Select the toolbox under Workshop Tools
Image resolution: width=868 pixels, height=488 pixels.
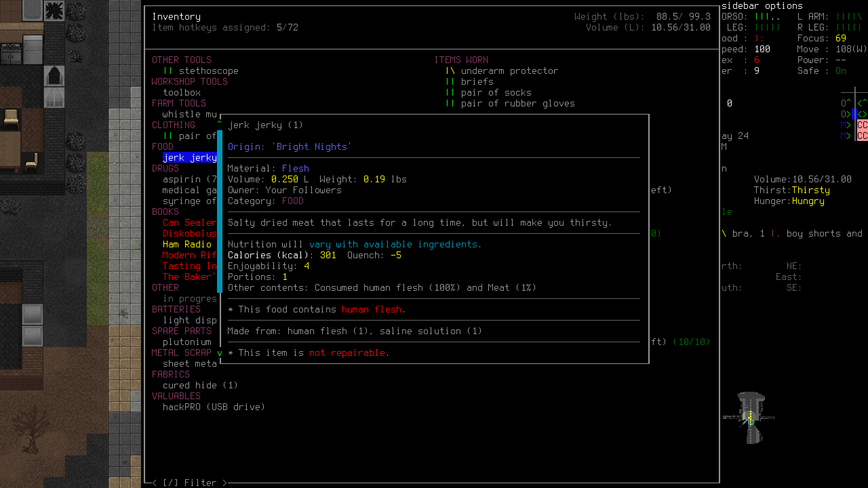tap(182, 93)
